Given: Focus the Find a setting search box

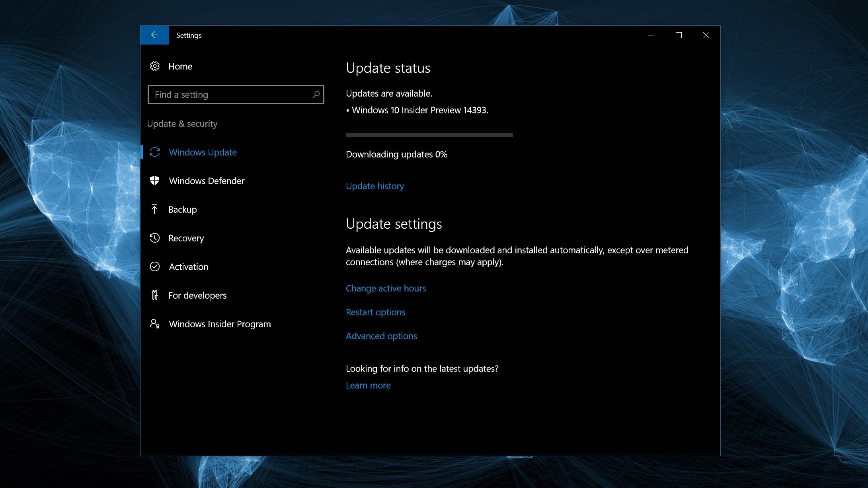Looking at the screenshot, I should coord(231,95).
